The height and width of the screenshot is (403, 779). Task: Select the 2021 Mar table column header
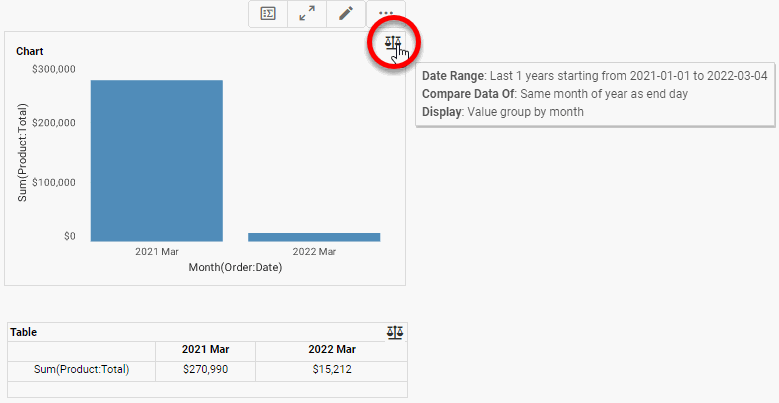pos(205,350)
